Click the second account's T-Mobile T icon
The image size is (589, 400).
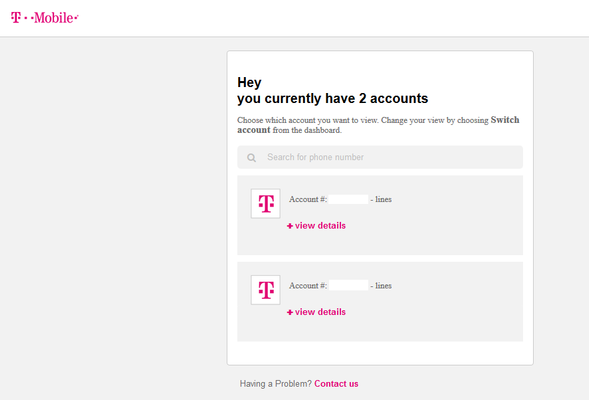tap(266, 290)
